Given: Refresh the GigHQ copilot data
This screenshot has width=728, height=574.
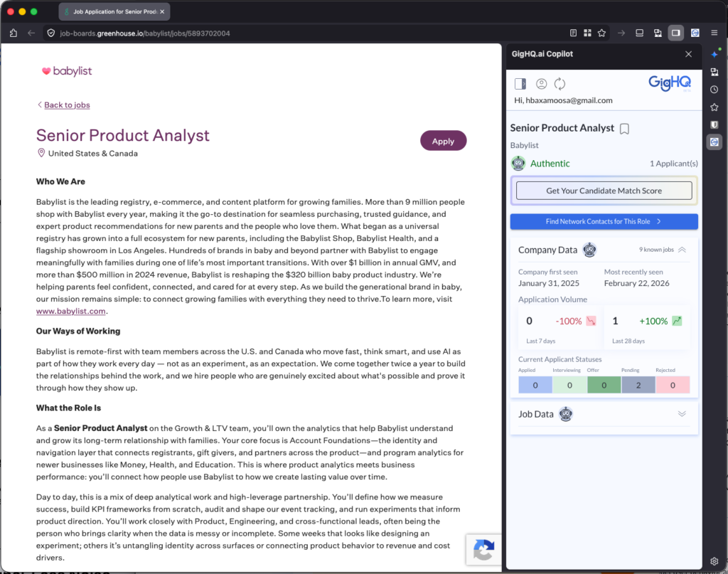Looking at the screenshot, I should (x=560, y=84).
